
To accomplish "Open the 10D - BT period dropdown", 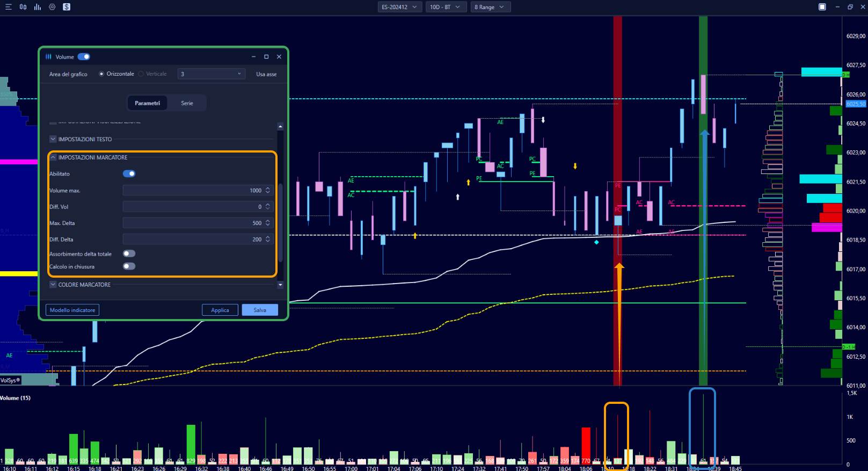I will [445, 7].
